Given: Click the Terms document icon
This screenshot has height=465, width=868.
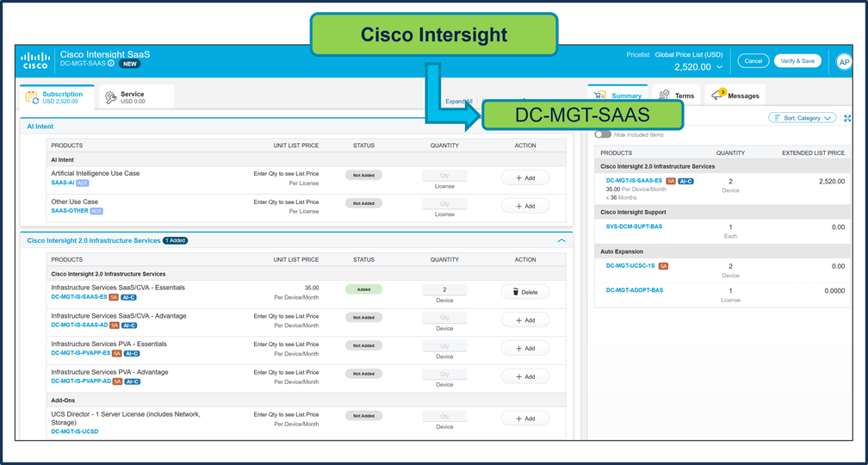Looking at the screenshot, I should coord(664,96).
